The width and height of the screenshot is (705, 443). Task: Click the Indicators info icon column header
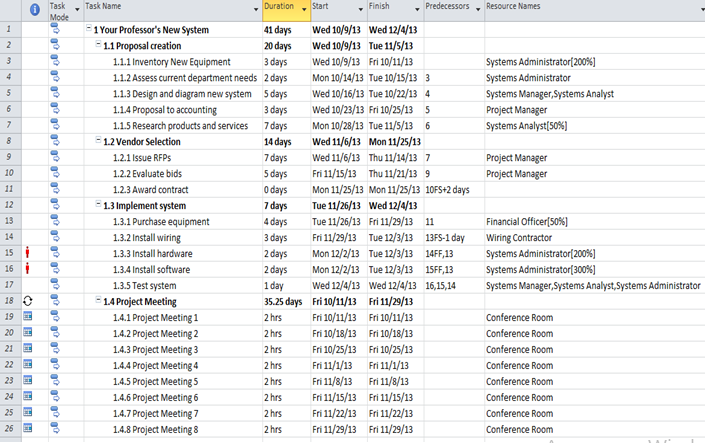[x=34, y=10]
